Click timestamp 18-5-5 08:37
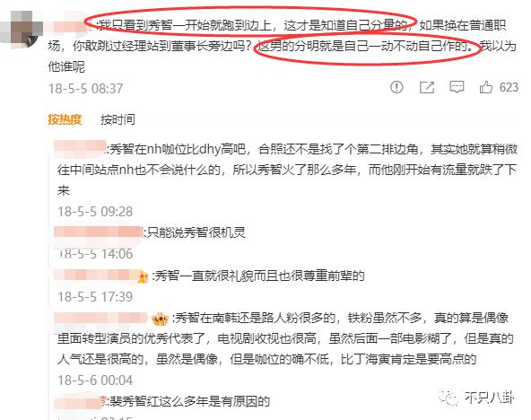The width and height of the screenshot is (531, 420). pyautogui.click(x=86, y=89)
